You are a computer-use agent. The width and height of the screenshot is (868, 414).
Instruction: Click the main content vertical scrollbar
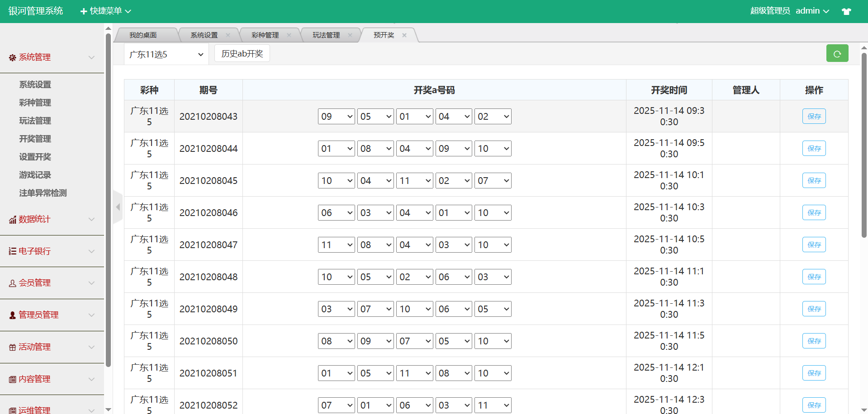(864, 145)
